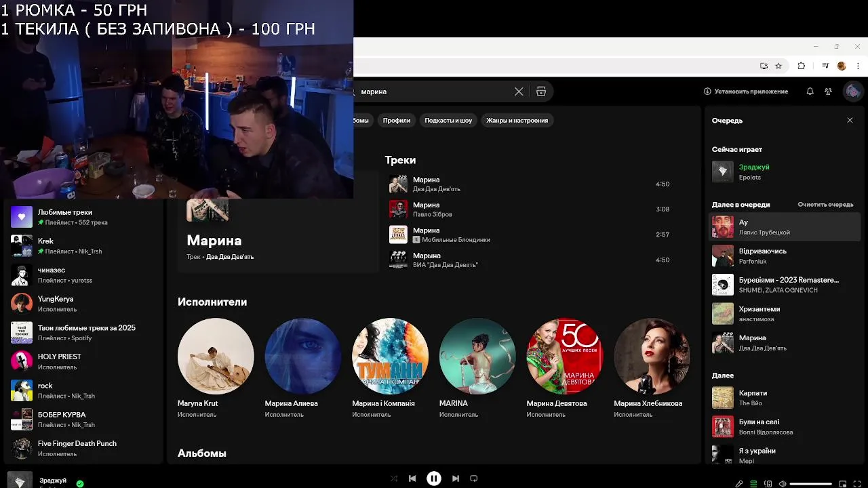The height and width of the screenshot is (488, 868).
Task: Toggle shuffle playback
Action: 394,479
